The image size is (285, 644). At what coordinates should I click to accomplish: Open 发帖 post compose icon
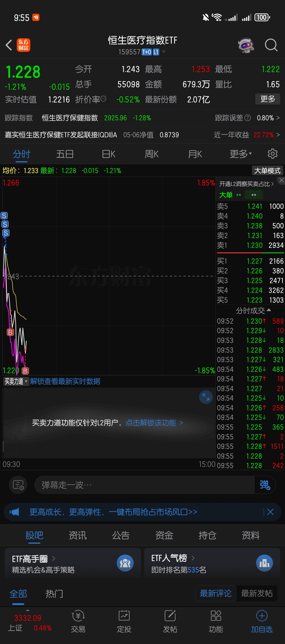pyautogui.click(x=170, y=622)
